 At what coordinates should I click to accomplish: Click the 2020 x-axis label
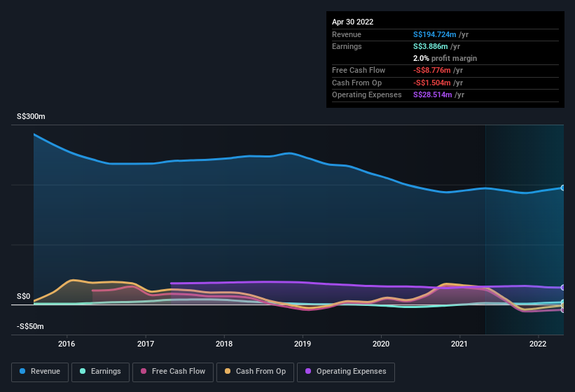pyautogui.click(x=381, y=344)
